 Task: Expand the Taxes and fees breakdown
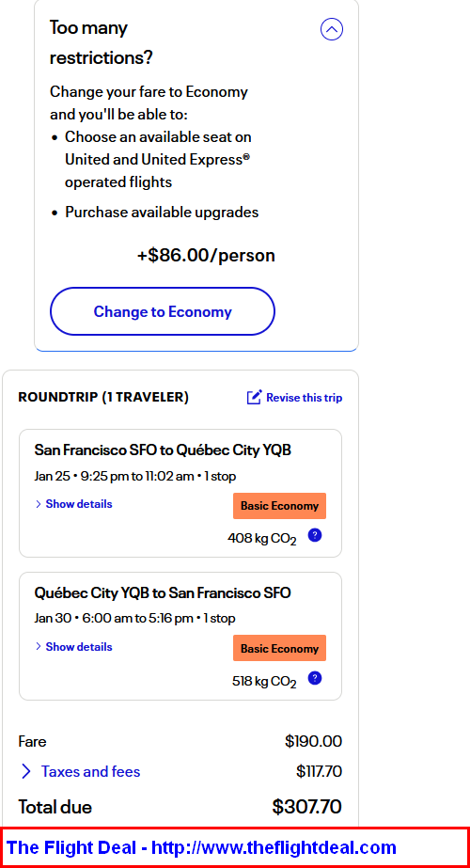[x=91, y=771]
